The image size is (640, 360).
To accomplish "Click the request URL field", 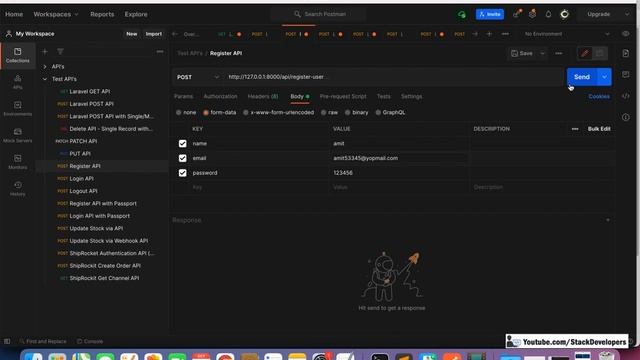I will [x=393, y=77].
